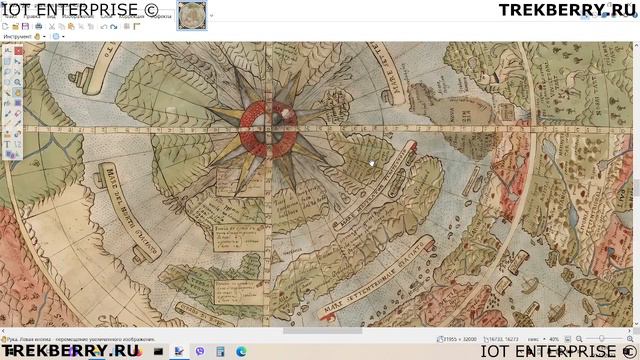
Task: Select the Lasso Select tool
Action: [x=7, y=71]
